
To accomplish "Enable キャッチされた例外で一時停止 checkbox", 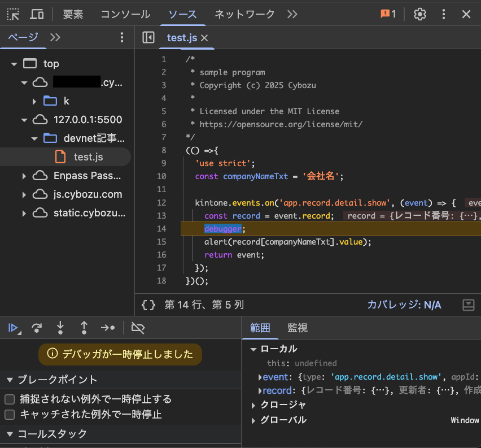I will (10, 415).
